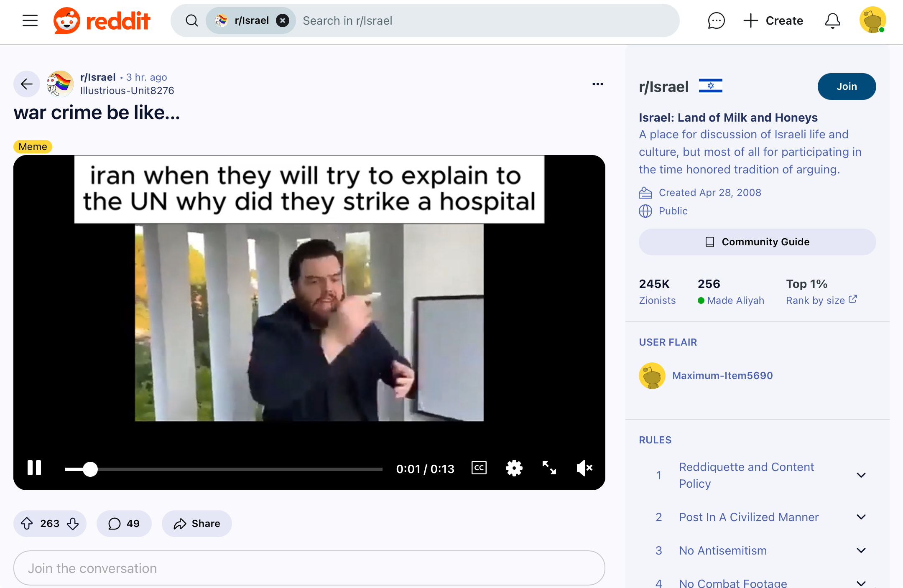Screen dimensions: 903x588
Task: Click Join the conversation comment box
Action: [x=309, y=568]
